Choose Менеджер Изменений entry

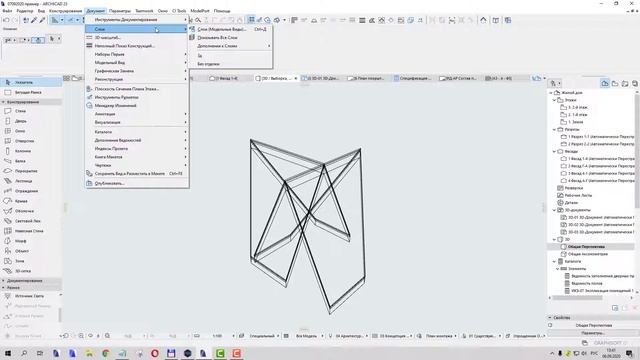coord(137,106)
